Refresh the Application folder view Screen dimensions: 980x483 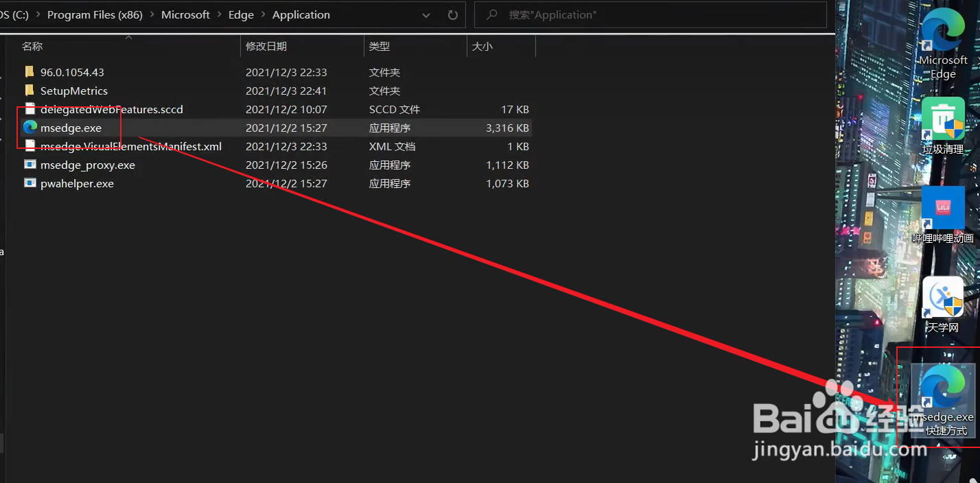pyautogui.click(x=452, y=14)
